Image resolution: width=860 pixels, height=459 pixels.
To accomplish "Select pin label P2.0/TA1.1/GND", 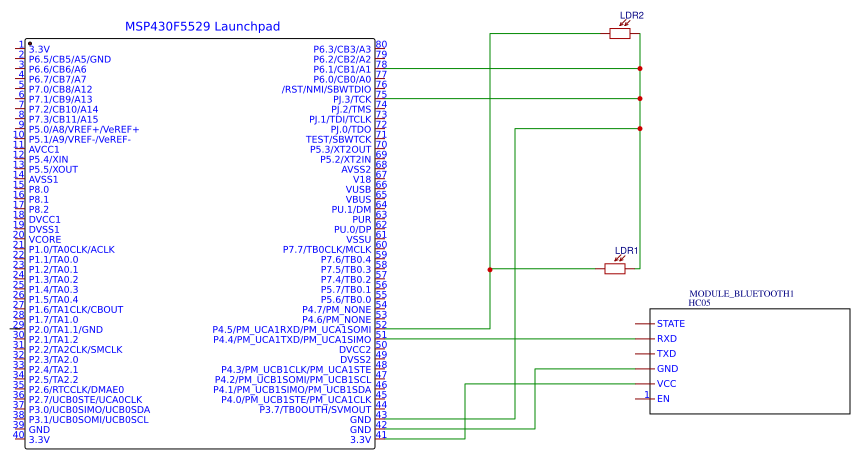I will click(66, 330).
